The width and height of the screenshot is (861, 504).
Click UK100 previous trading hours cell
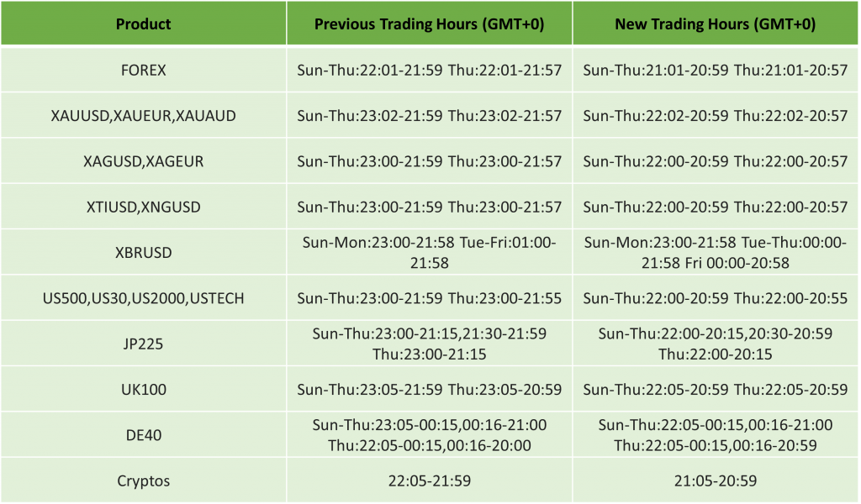429,389
